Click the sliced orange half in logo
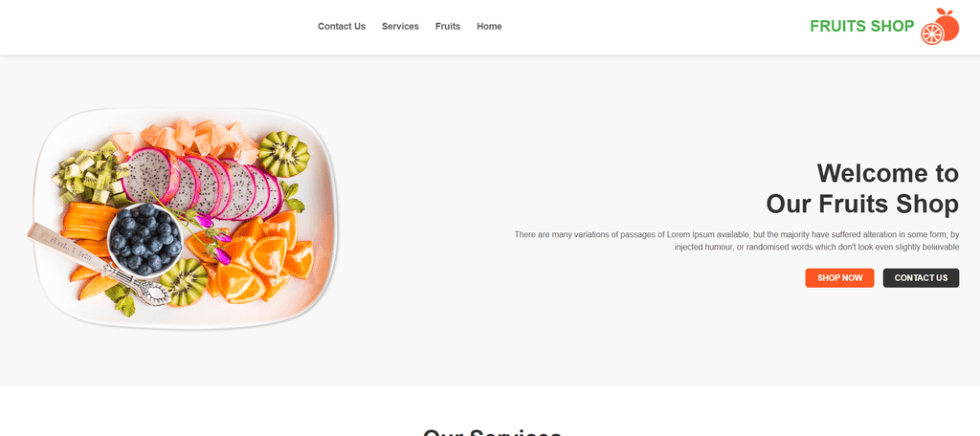Viewport: 980px width, 436px height. click(x=931, y=33)
